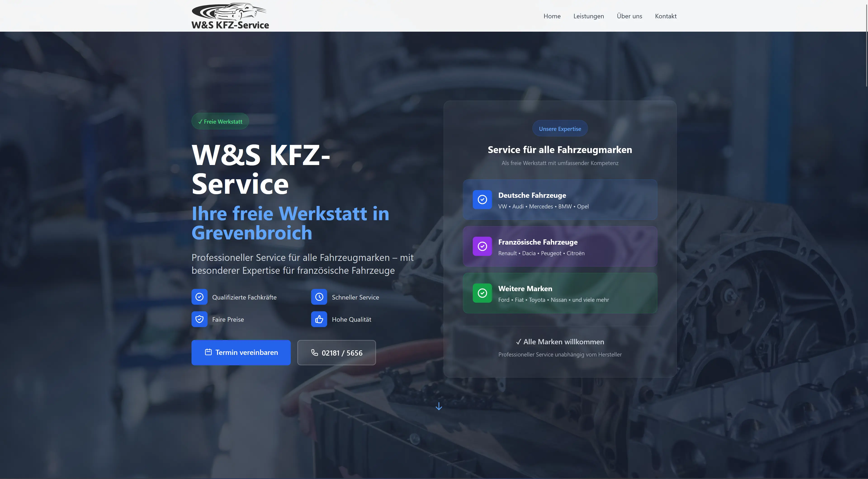Click the downward scroll arrow indicator
Screen dimensions: 868x479
tap(439, 406)
